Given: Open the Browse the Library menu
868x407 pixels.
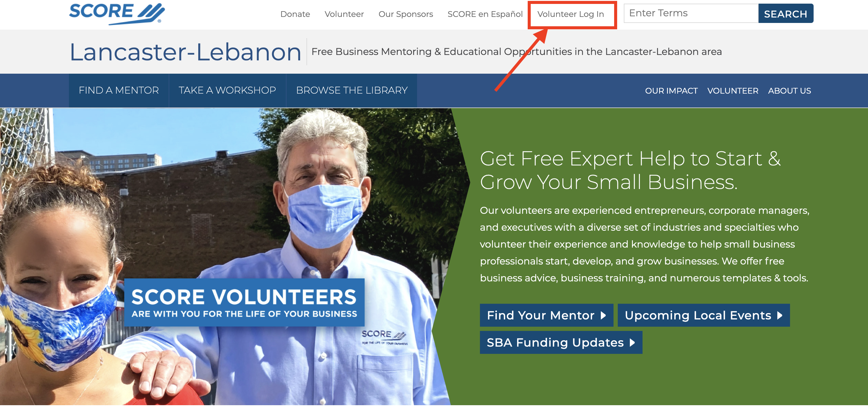Looking at the screenshot, I should click(x=352, y=90).
